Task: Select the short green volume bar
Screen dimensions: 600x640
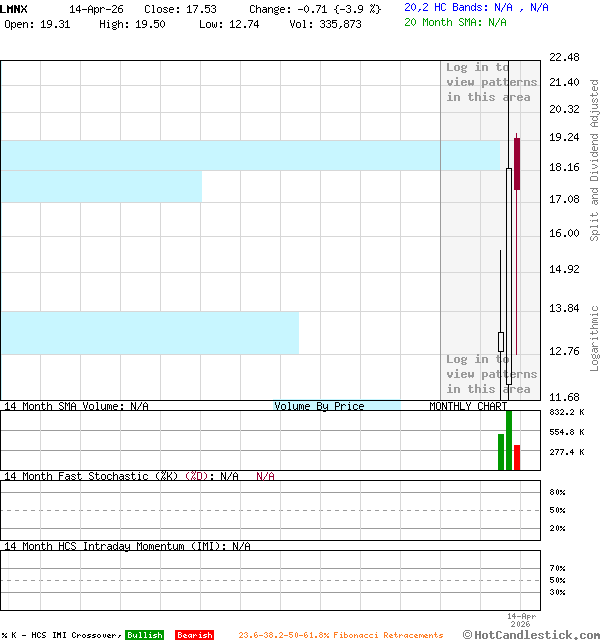Action: 501,452
